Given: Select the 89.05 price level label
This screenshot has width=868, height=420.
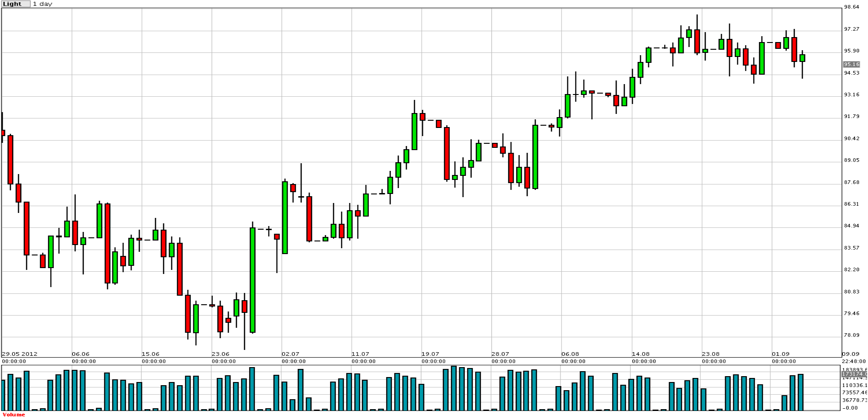Looking at the screenshot, I should point(852,160).
